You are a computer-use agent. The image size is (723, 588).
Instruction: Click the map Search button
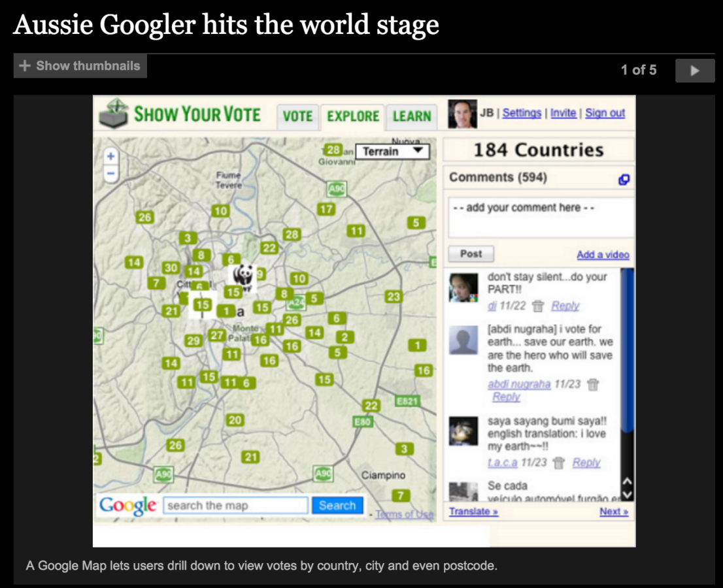tap(337, 506)
